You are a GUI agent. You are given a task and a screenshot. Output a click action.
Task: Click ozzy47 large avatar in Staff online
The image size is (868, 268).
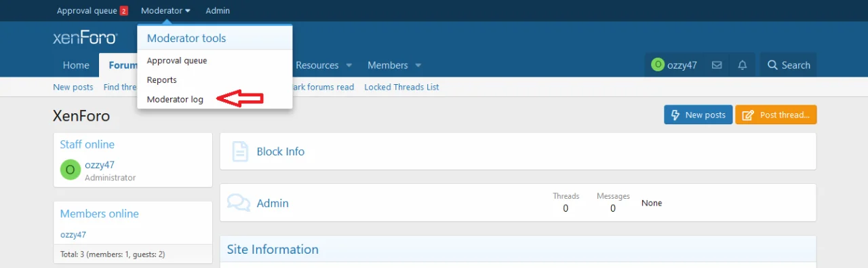pyautogui.click(x=71, y=170)
